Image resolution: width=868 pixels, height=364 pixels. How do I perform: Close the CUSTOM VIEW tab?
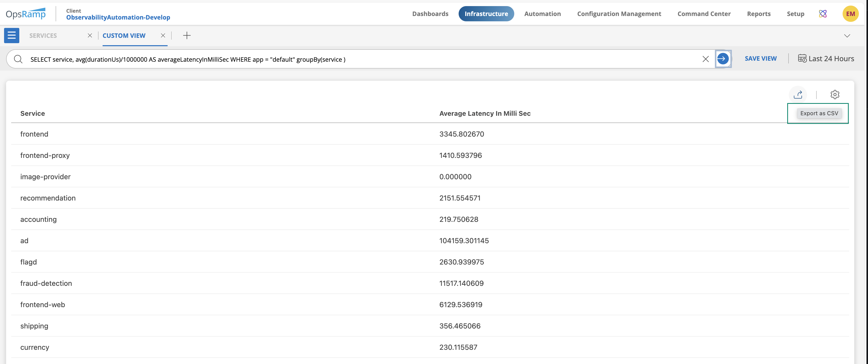point(163,35)
